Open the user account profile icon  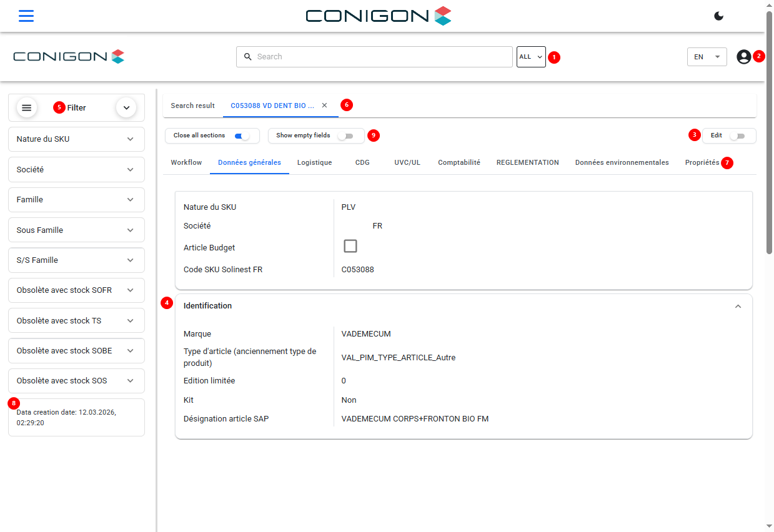(743, 57)
